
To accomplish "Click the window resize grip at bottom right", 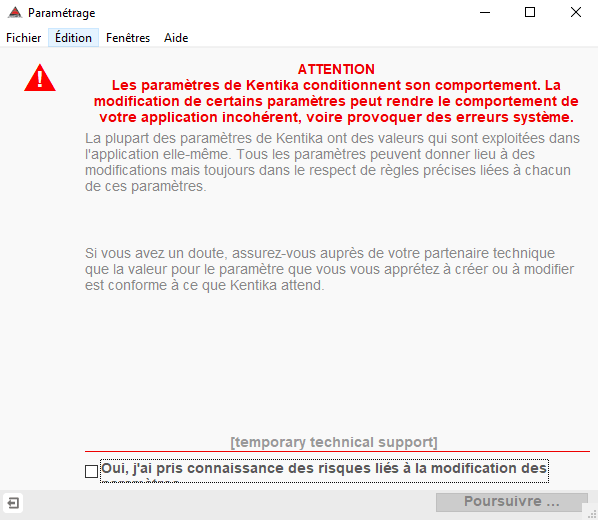I will point(592,514).
